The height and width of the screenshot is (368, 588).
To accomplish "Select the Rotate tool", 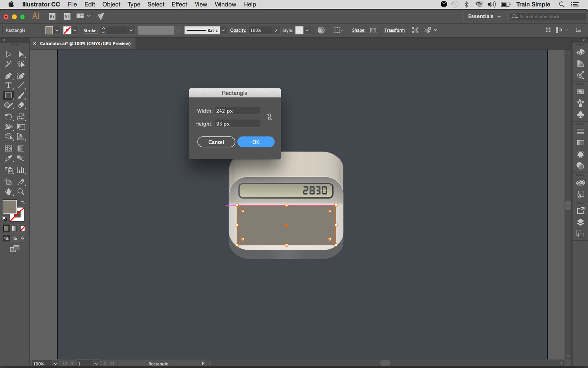I will [x=8, y=117].
